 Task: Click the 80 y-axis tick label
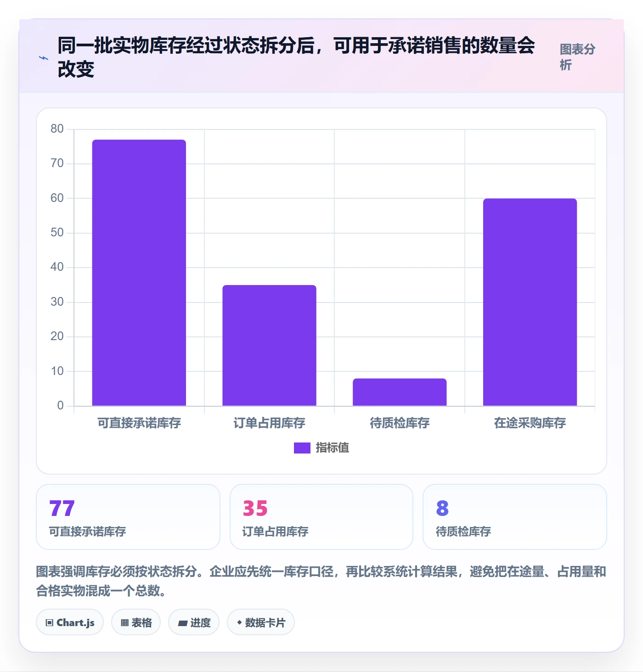click(x=57, y=129)
